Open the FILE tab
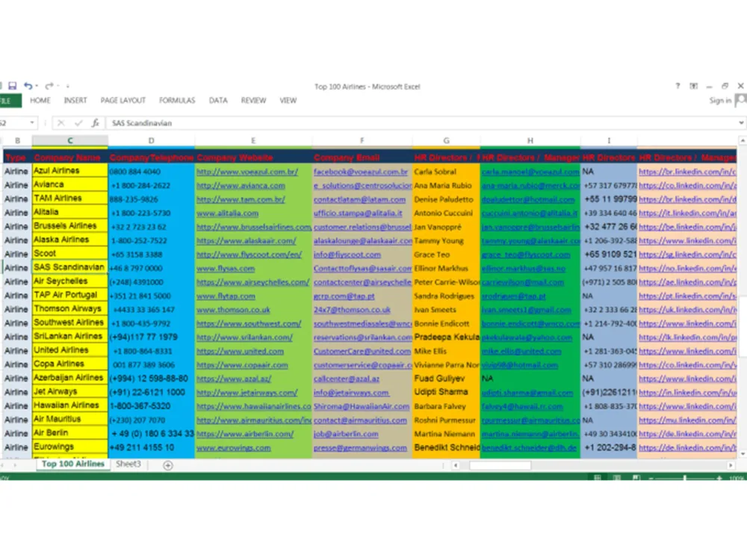Viewport: 747px width, 560px height. coord(10,101)
